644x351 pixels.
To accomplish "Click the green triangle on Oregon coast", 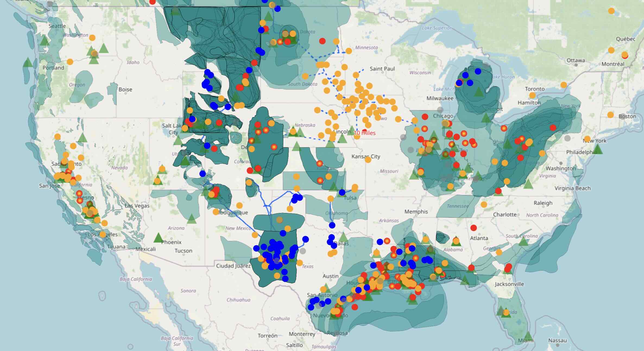I will (x=28, y=62).
